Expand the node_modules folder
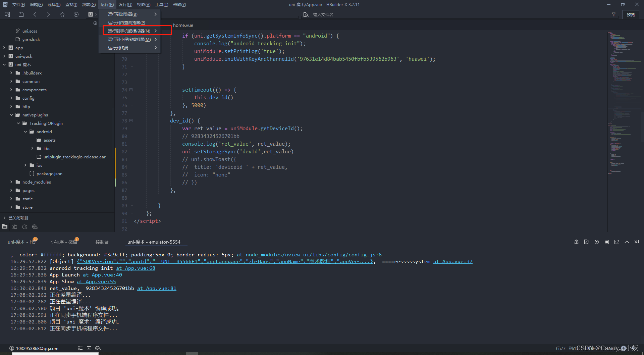The width and height of the screenshot is (644, 355). [11, 182]
